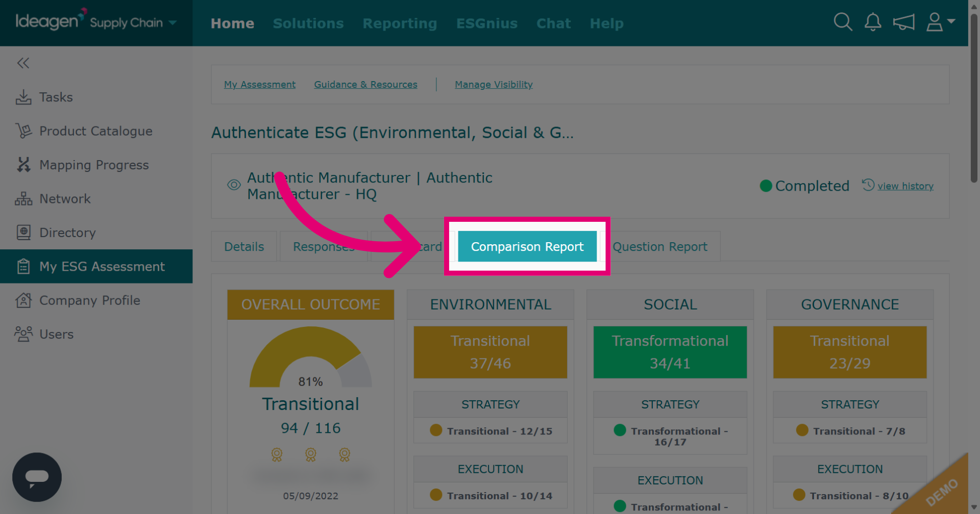
Task: Click the Environmental Transitional 37/46 score box
Action: [490, 352]
